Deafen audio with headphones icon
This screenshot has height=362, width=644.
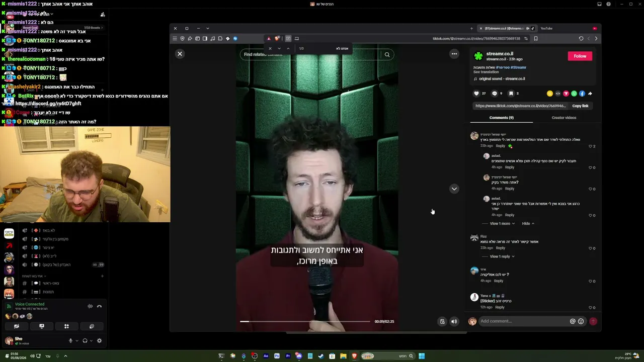(x=85, y=341)
